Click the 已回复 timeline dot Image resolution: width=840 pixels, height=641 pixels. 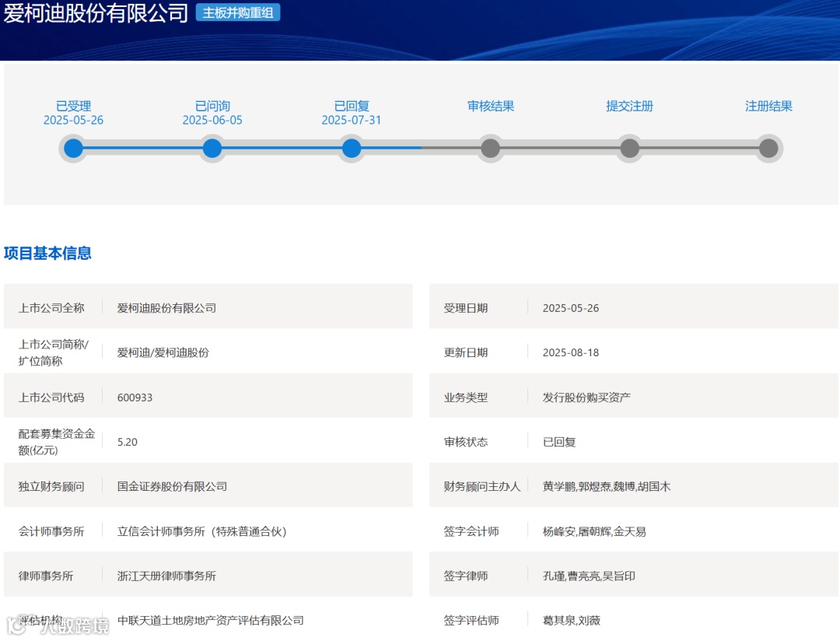352,149
